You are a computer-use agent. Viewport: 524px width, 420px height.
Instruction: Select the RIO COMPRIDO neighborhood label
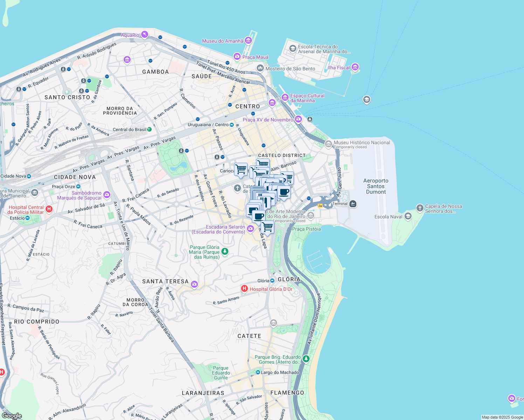pos(37,322)
